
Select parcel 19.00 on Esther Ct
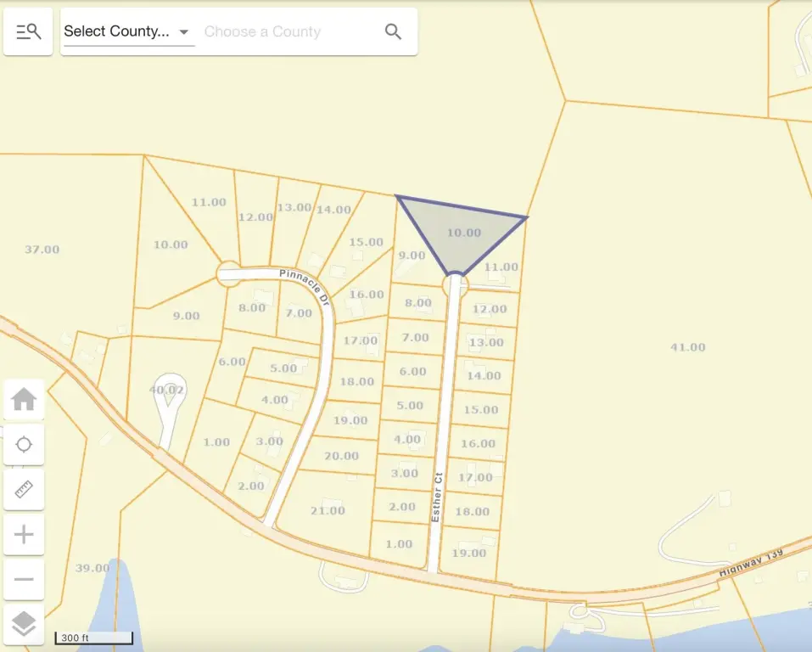tap(468, 553)
